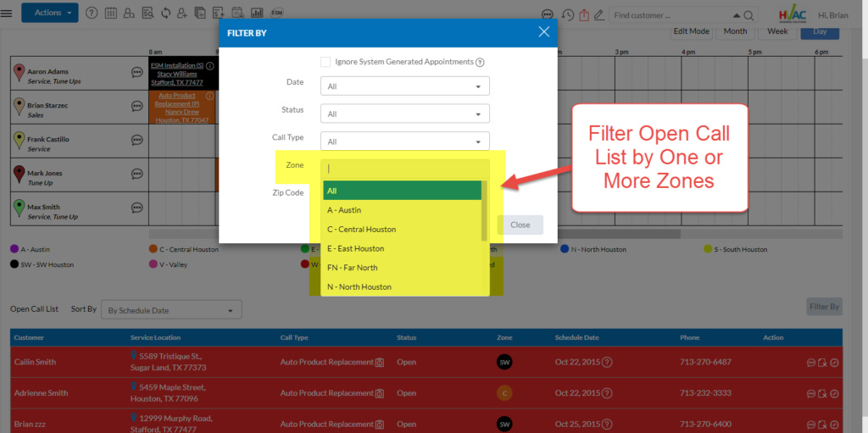
Task: Click the refresh arrows toolbar icon
Action: click(x=165, y=13)
